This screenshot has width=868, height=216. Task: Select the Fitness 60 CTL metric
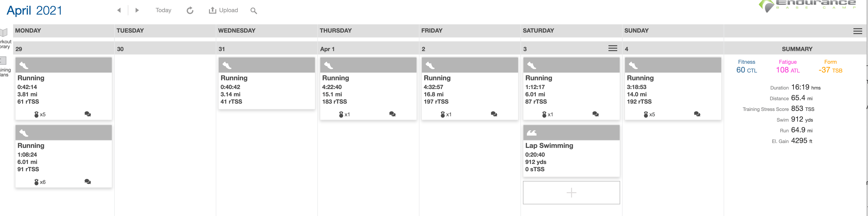coord(746,66)
